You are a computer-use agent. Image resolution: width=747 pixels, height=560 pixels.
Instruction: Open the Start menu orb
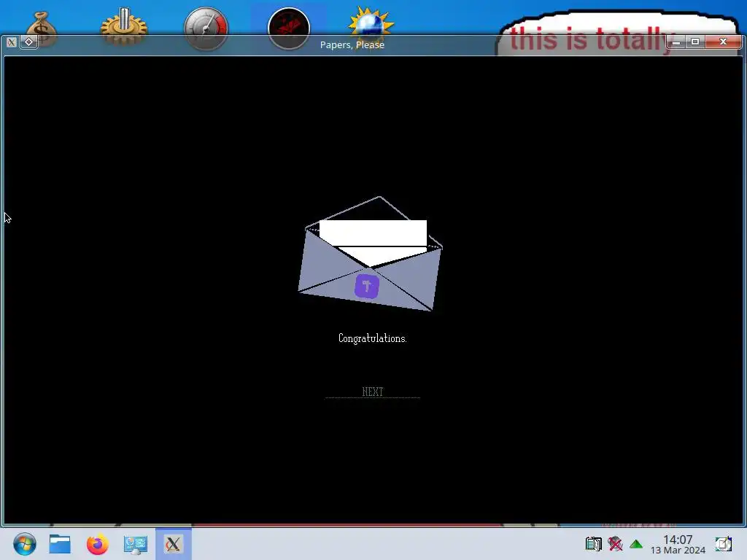tap(24, 544)
